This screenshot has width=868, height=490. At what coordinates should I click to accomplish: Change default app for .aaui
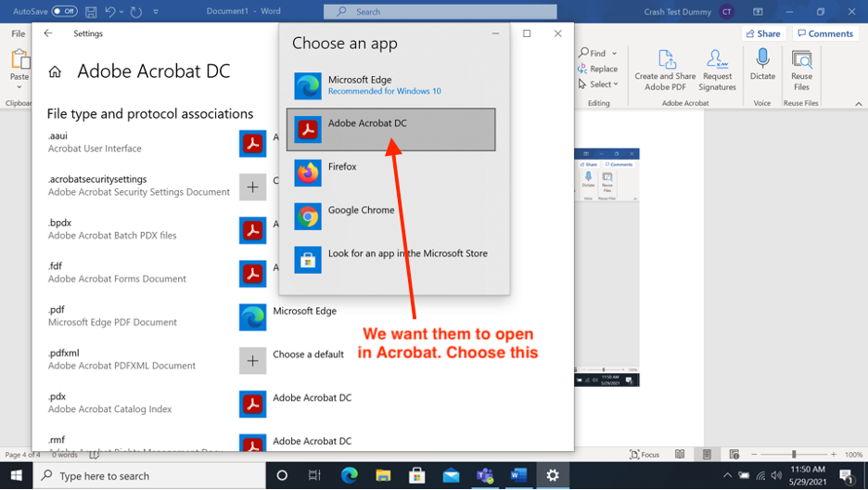tap(252, 144)
